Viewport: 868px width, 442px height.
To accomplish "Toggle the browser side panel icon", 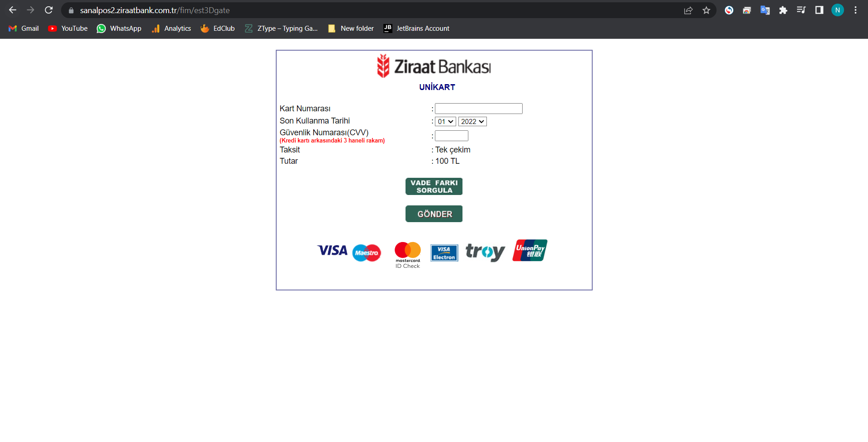I will (819, 10).
